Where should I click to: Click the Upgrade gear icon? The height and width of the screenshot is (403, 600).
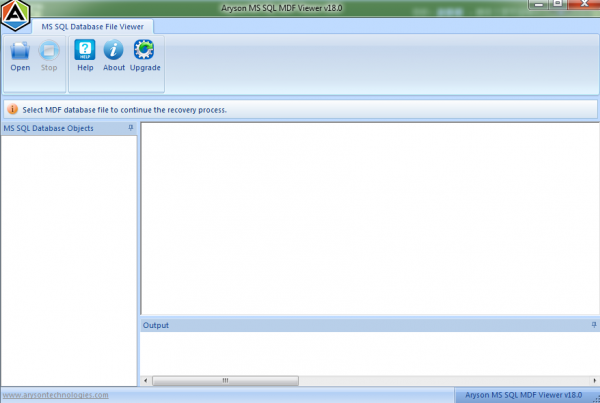click(x=145, y=56)
